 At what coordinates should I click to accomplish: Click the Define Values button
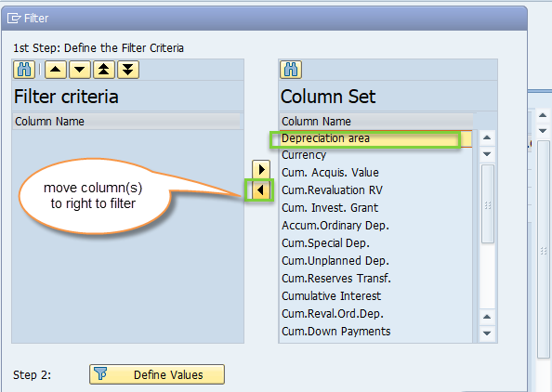click(x=157, y=374)
